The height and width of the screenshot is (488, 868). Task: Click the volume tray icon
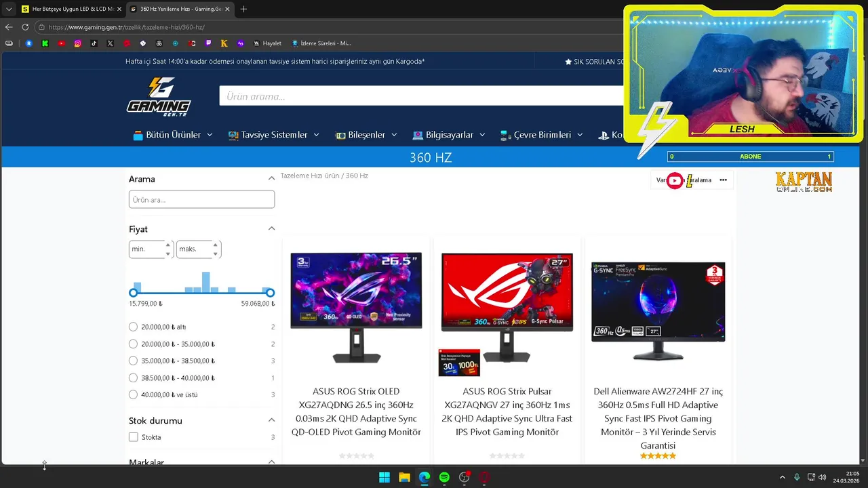click(823, 477)
